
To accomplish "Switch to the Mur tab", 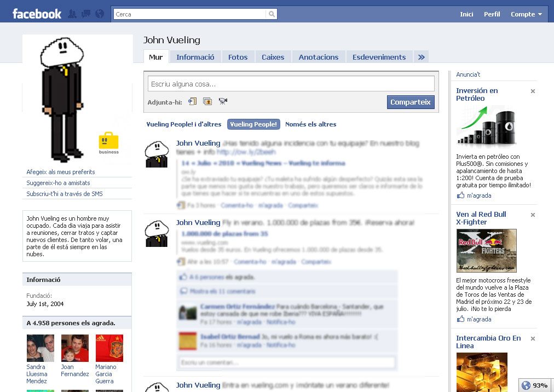I will (x=156, y=57).
